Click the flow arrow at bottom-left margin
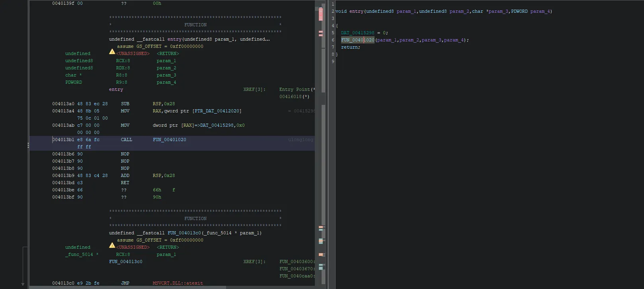Viewport: 644px width, 289px height. click(23, 284)
